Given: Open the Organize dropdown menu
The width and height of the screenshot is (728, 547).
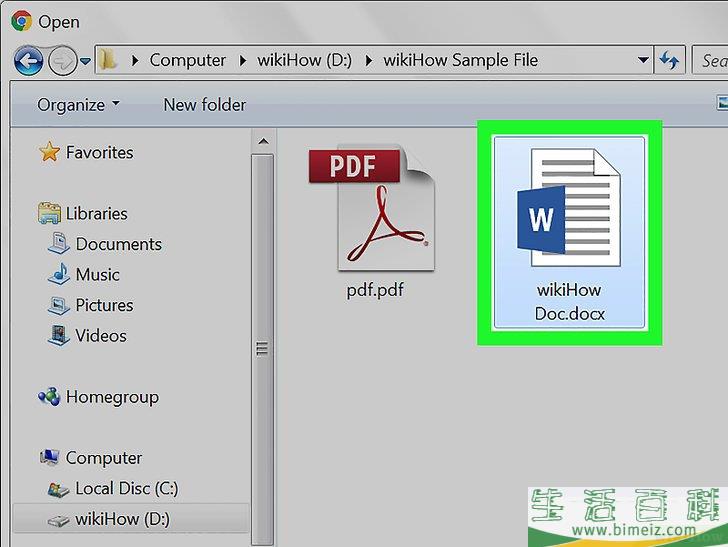Looking at the screenshot, I should (x=78, y=104).
